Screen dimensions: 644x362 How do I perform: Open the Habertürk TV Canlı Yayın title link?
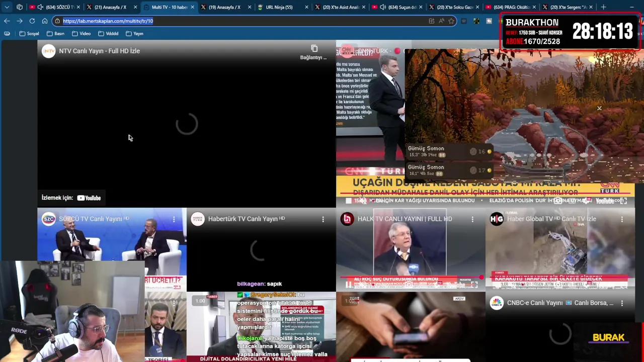point(246,219)
